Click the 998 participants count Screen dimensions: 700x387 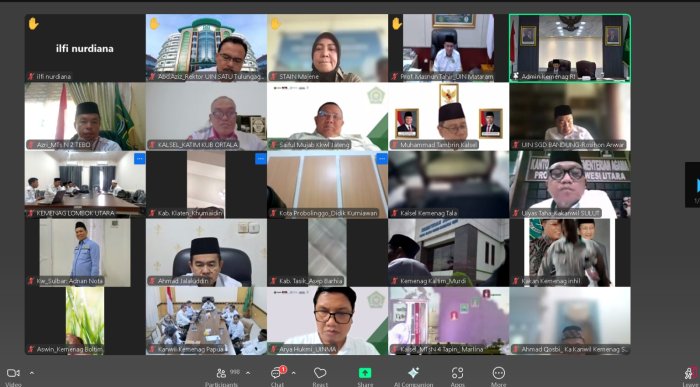tap(235, 372)
